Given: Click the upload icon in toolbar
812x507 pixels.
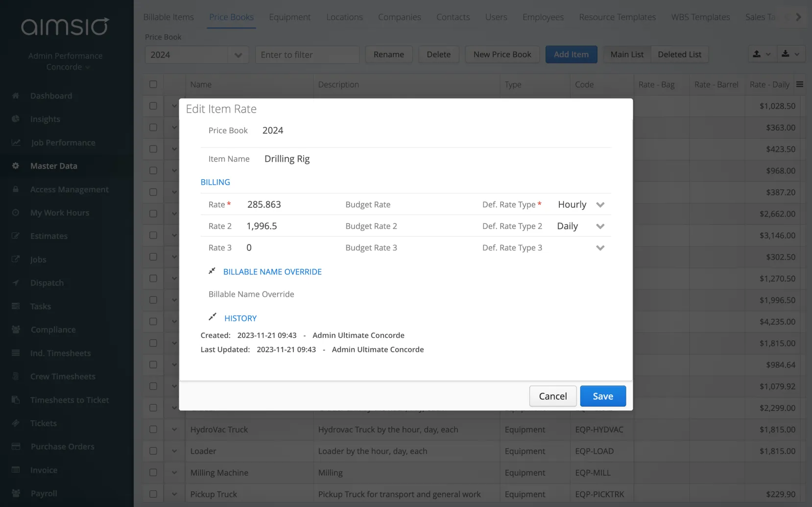Looking at the screenshot, I should tap(757, 54).
